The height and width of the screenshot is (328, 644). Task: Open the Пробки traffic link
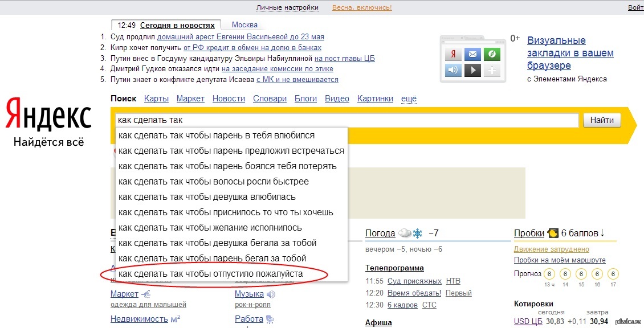(529, 233)
